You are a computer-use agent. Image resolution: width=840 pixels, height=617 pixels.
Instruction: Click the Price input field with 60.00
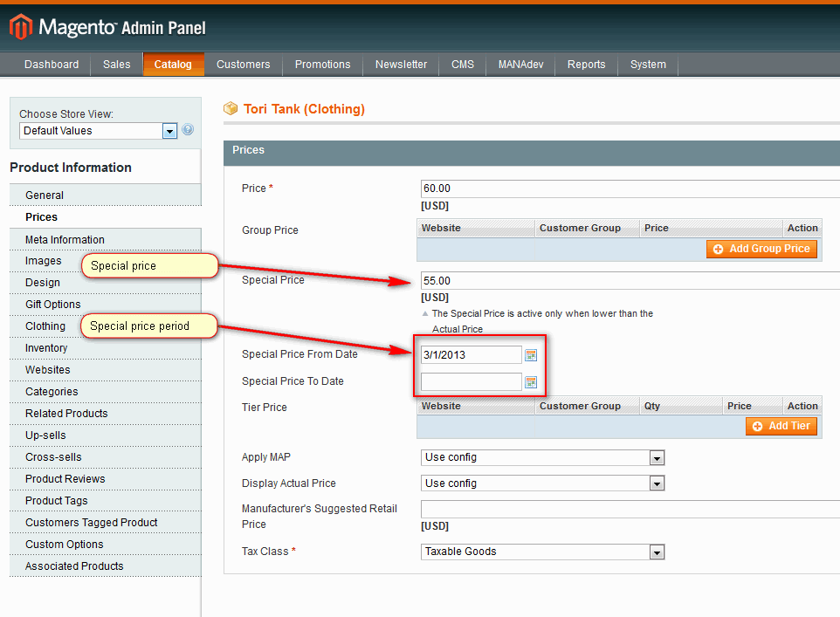[630, 189]
